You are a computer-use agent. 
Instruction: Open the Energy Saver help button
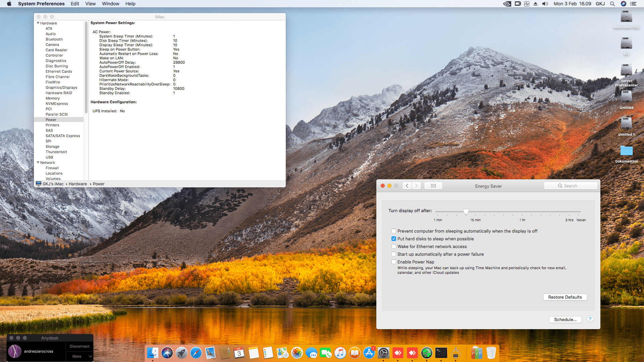pyautogui.click(x=590, y=319)
